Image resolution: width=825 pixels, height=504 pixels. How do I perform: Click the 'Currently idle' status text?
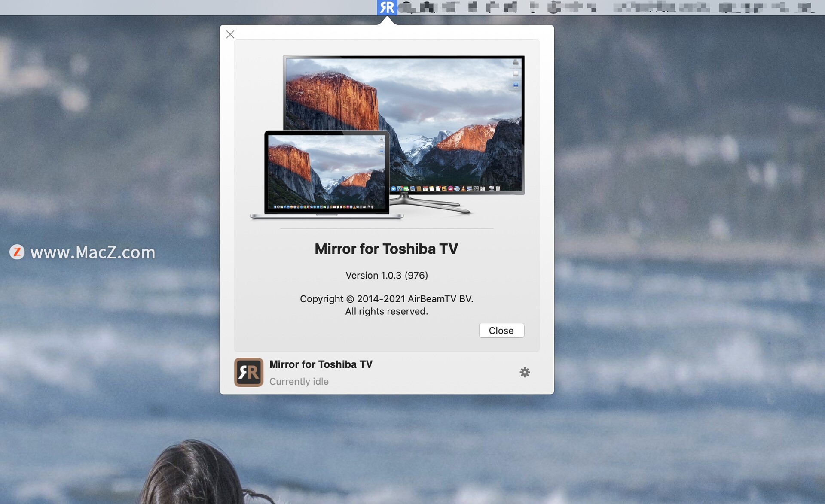pos(299,381)
